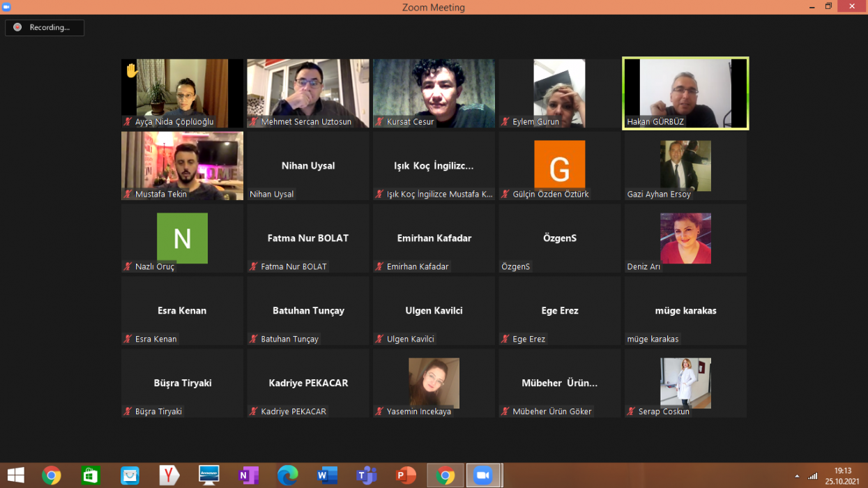Open first Chrome icon in taskbar
Screen dimensions: 868x488
coord(52,475)
